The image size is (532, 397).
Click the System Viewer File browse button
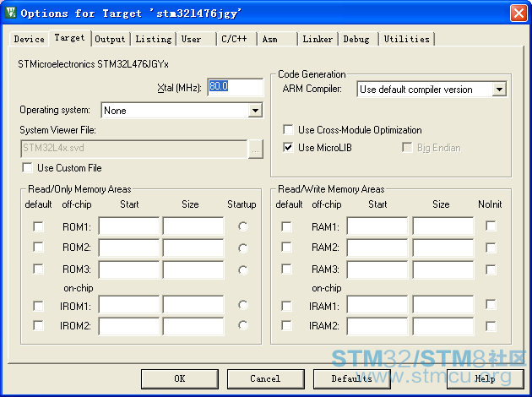point(256,149)
